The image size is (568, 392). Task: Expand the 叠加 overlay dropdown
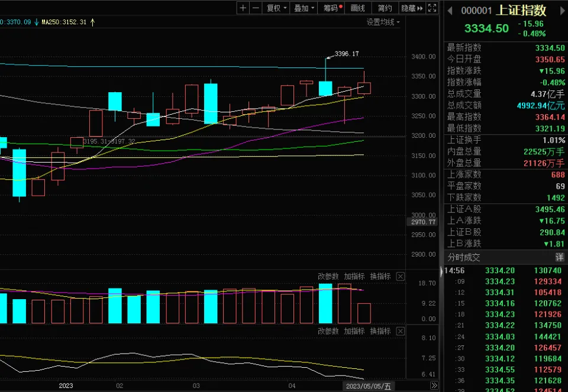[304, 8]
